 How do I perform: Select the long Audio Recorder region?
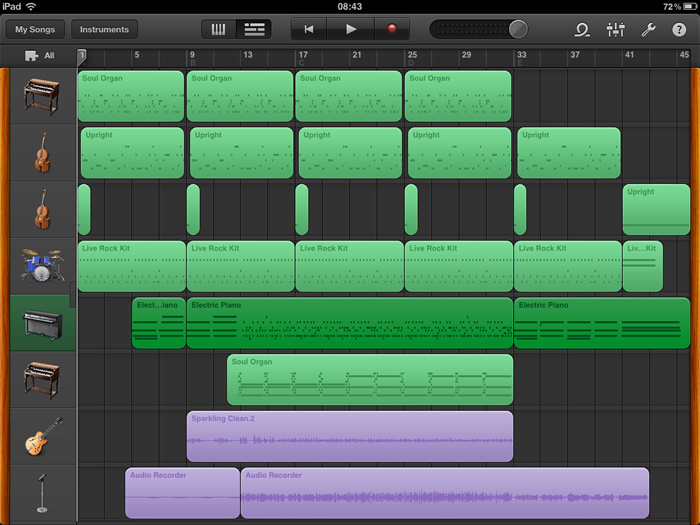(445, 493)
